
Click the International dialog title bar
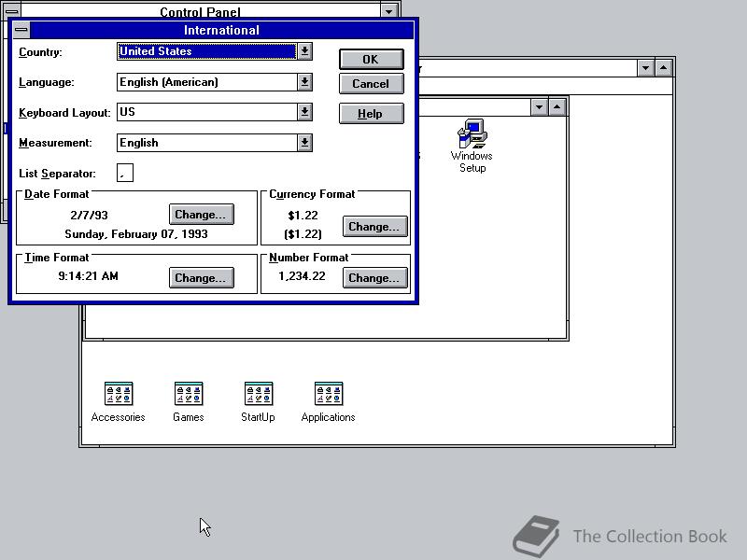221,30
